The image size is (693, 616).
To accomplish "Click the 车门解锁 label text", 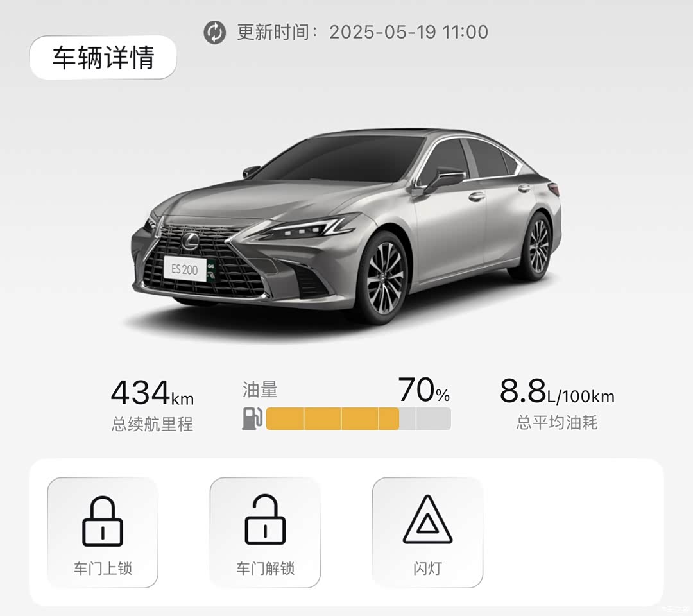I will (265, 569).
